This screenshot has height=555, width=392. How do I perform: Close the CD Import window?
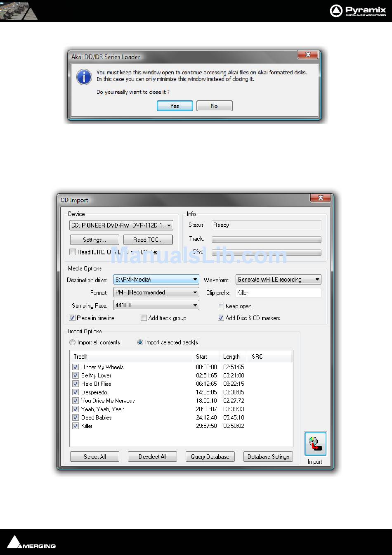click(320, 198)
